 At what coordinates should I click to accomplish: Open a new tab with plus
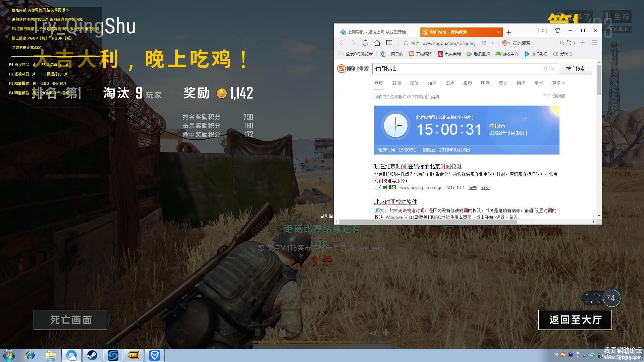coord(508,32)
